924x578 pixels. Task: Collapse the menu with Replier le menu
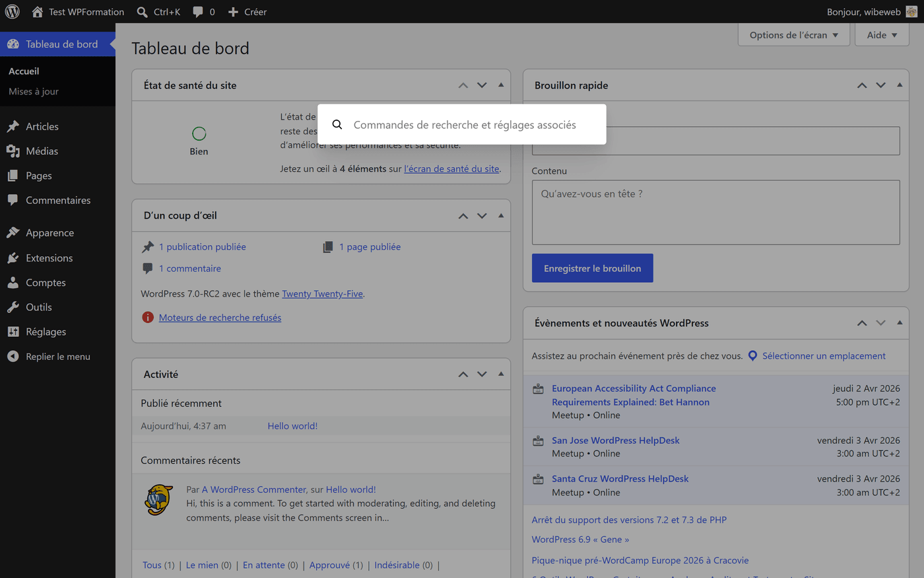click(57, 357)
